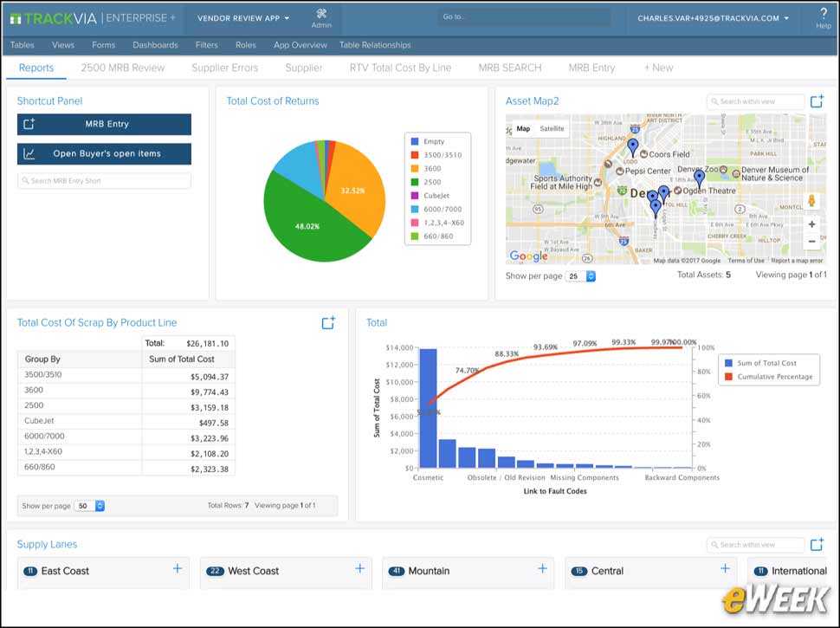
Task: Add a card to Central lane
Action: [725, 568]
